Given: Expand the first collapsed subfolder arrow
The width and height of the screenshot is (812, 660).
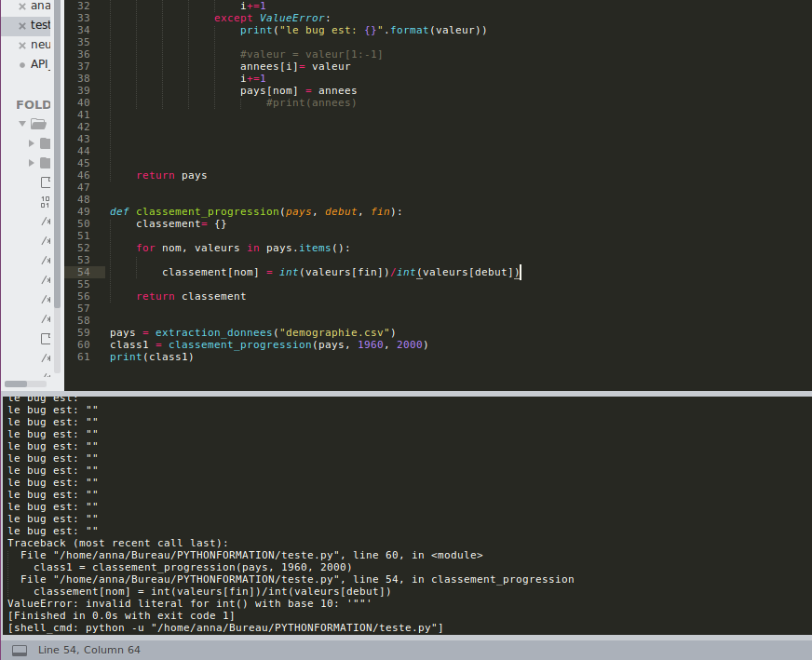Looking at the screenshot, I should click(x=31, y=143).
